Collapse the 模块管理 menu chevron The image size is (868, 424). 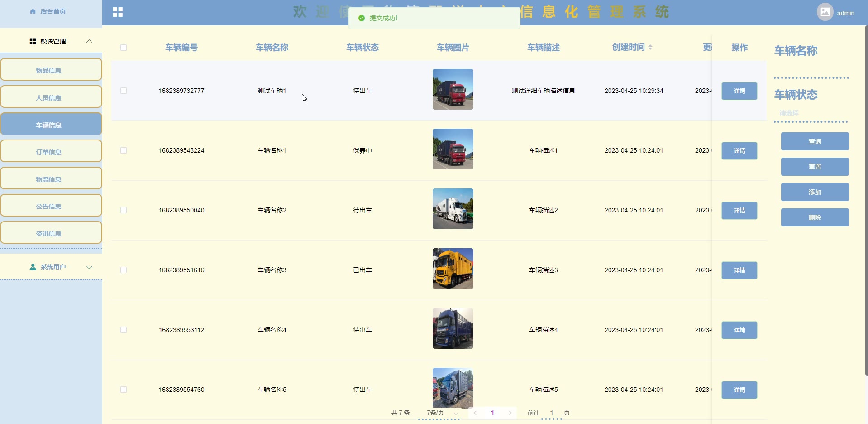pos(89,41)
